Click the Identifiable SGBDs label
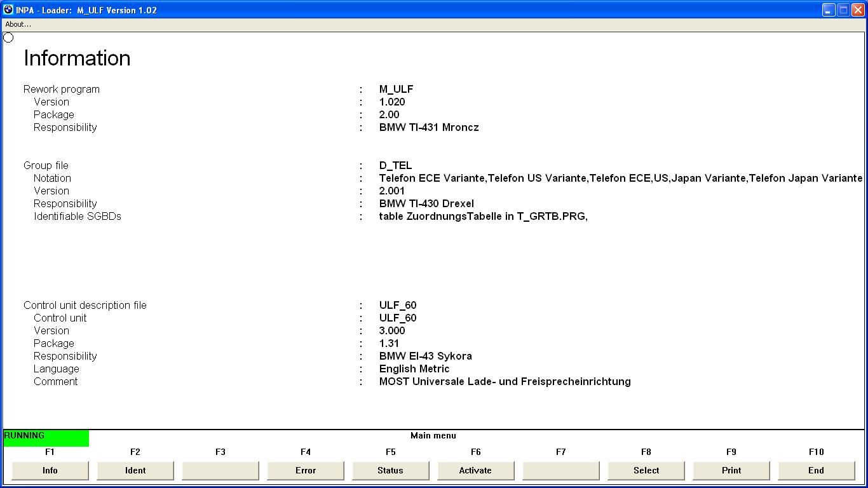Screen dimensions: 868x488 click(78, 217)
